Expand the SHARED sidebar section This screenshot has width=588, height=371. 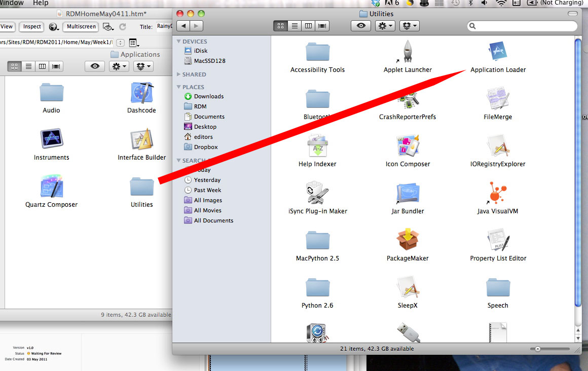pyautogui.click(x=179, y=75)
